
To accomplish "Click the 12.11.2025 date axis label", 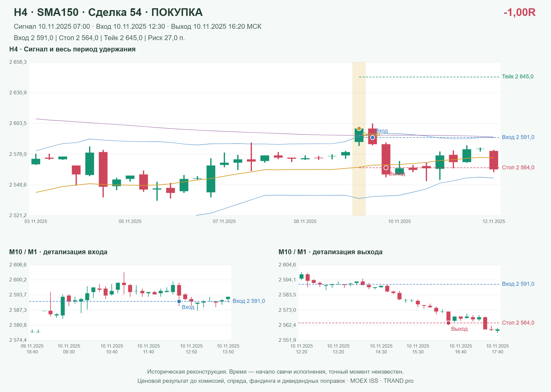I will pos(494,221).
